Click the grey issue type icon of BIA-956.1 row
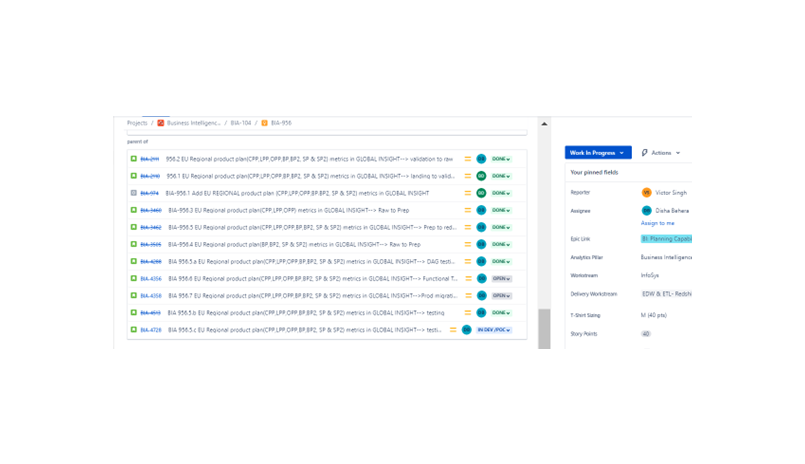The height and width of the screenshot is (464, 805). pos(133,193)
